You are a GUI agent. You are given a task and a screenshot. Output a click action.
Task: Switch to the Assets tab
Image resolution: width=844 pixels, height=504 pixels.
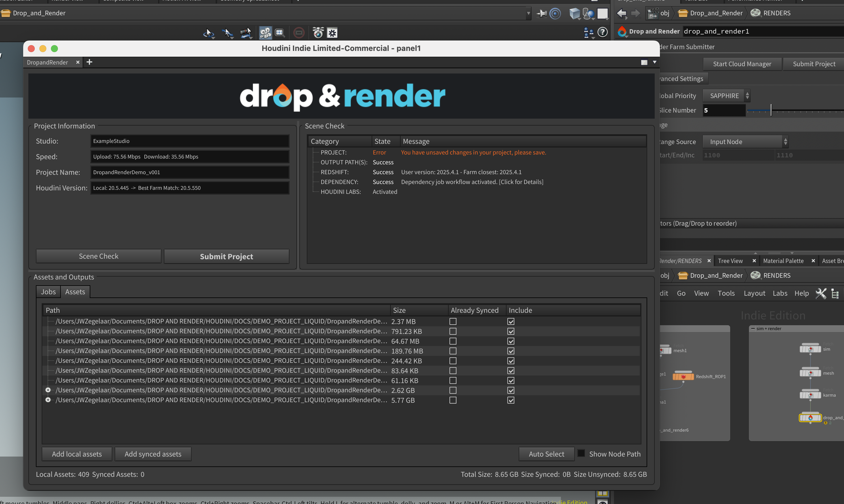point(75,292)
